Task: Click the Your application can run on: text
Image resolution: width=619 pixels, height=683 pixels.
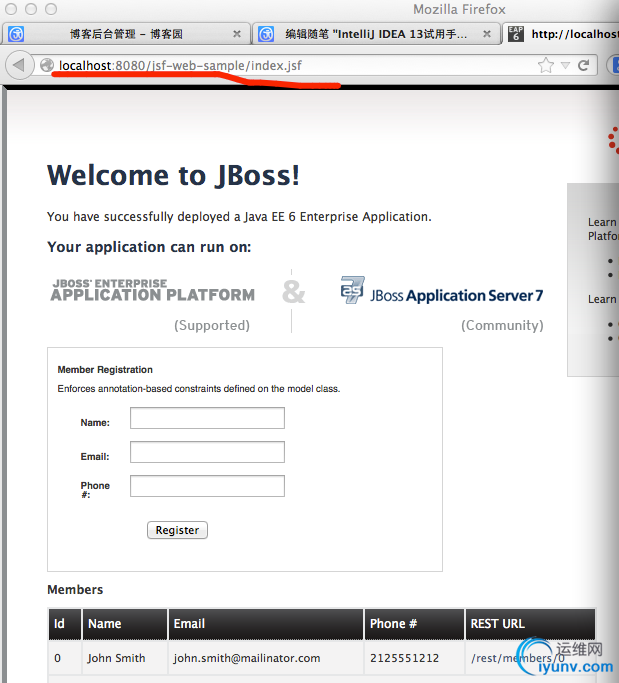Action: [149, 247]
